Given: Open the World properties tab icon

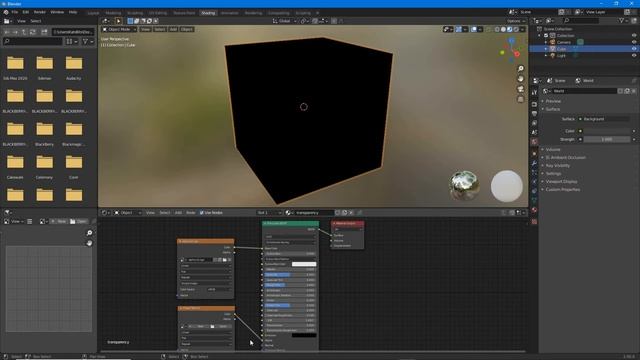Looking at the screenshot, I should coord(534,142).
